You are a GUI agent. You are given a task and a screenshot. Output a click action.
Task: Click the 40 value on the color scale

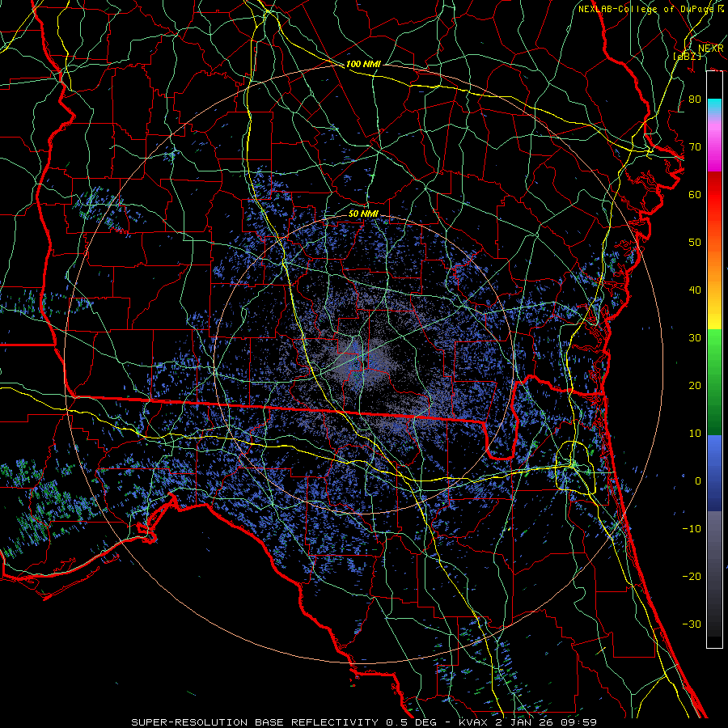695,290
